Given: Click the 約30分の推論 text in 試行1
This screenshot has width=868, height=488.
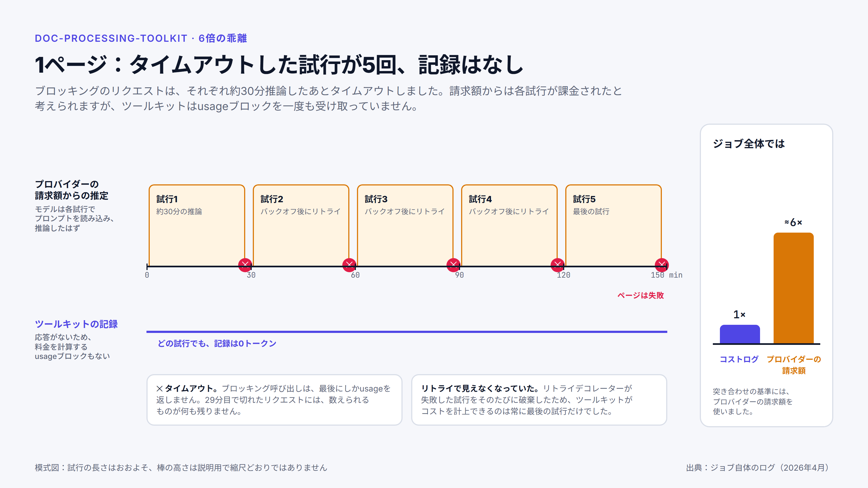Looking at the screenshot, I should click(x=179, y=211).
